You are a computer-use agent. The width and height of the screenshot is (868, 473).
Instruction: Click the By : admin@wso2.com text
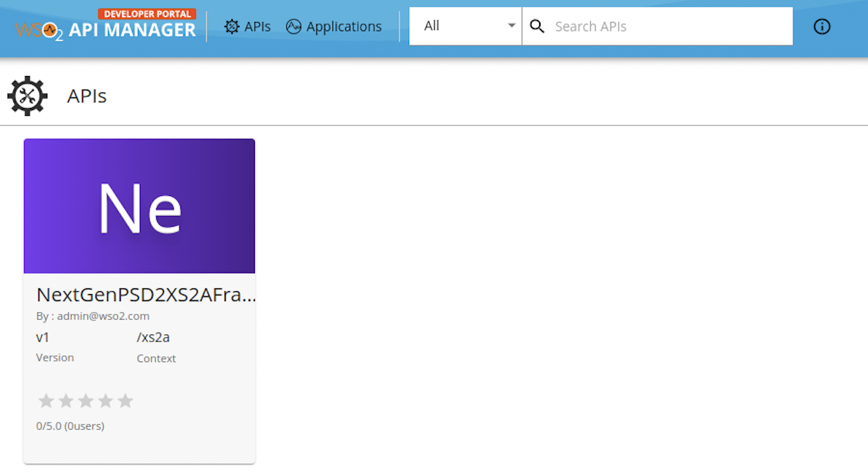pyautogui.click(x=93, y=316)
